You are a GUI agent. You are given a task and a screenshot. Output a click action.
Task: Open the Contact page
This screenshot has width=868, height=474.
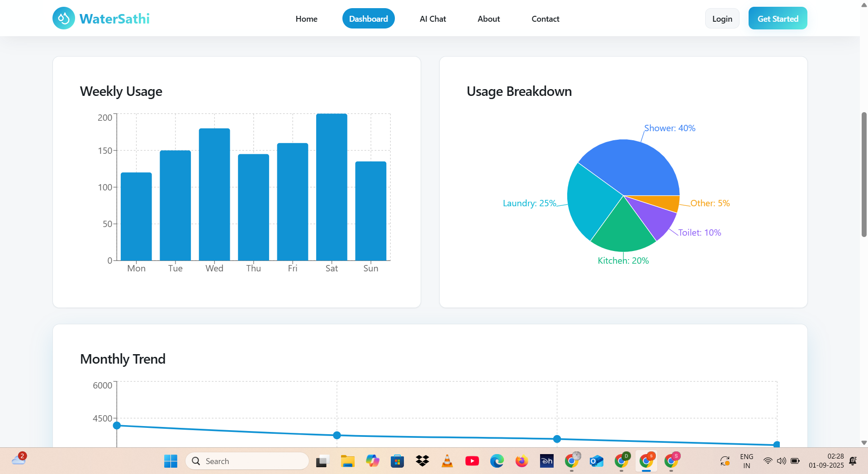545,19
